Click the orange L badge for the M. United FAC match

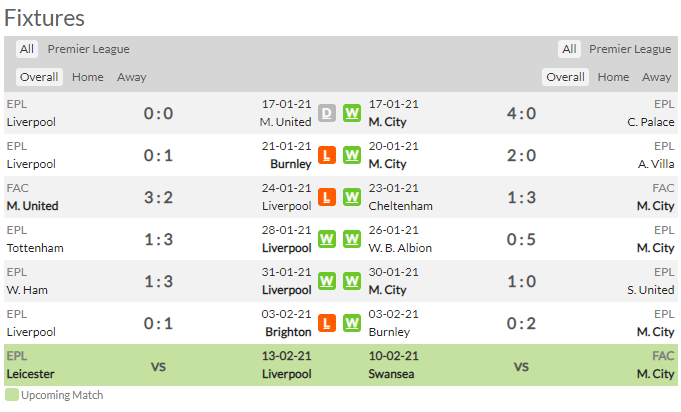(327, 197)
